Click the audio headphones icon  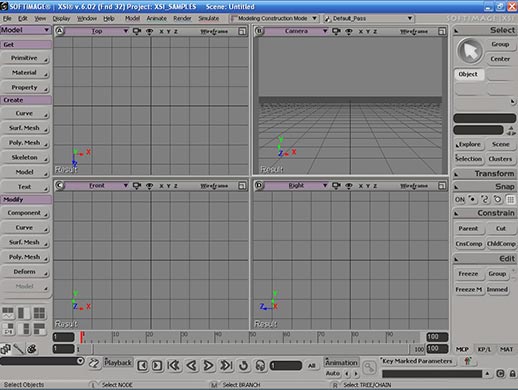point(260,366)
